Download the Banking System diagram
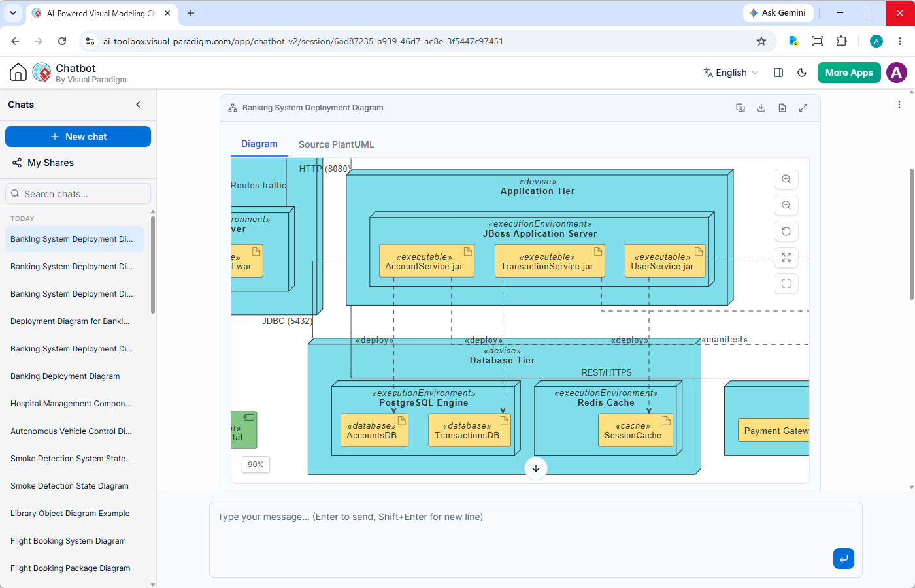This screenshot has width=915, height=588. pyautogui.click(x=761, y=108)
